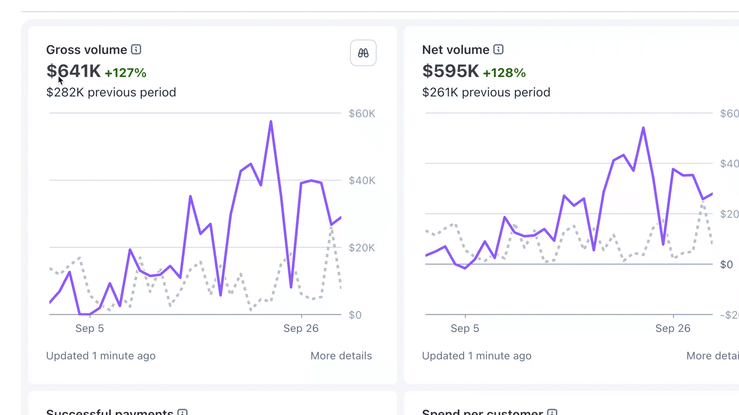Click the Net volume card heading

[455, 49]
